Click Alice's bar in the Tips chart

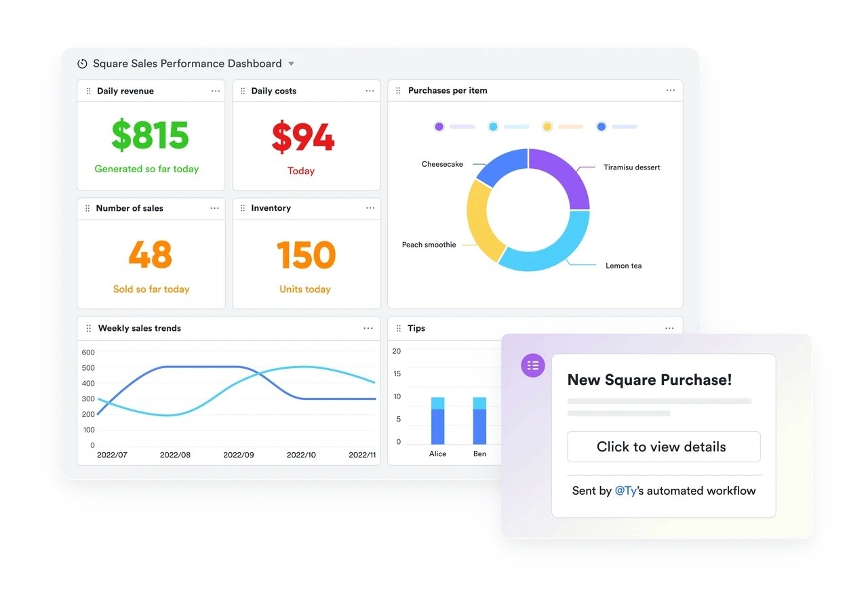438,421
